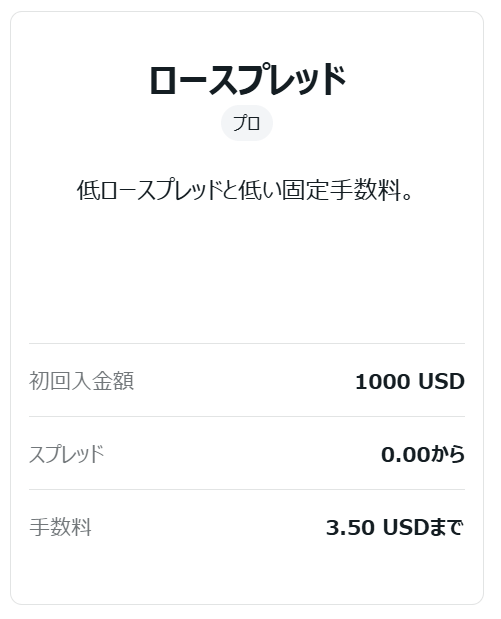Viewport: 501px width, 619px height.
Task: Click the blank card area below 手数料 row
Action: (x=247, y=572)
